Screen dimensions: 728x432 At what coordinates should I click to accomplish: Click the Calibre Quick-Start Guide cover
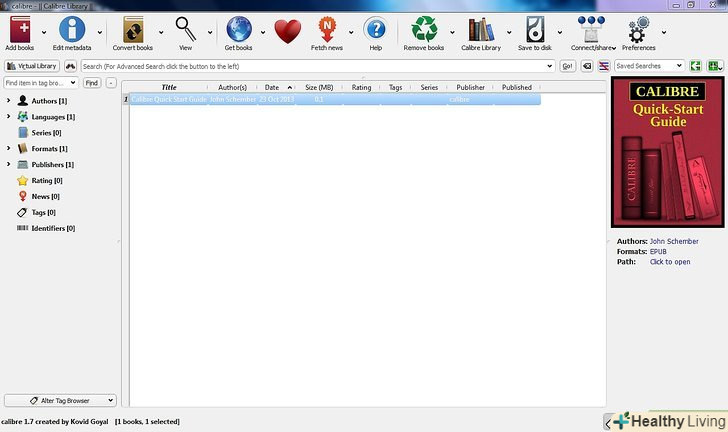pyautogui.click(x=668, y=152)
